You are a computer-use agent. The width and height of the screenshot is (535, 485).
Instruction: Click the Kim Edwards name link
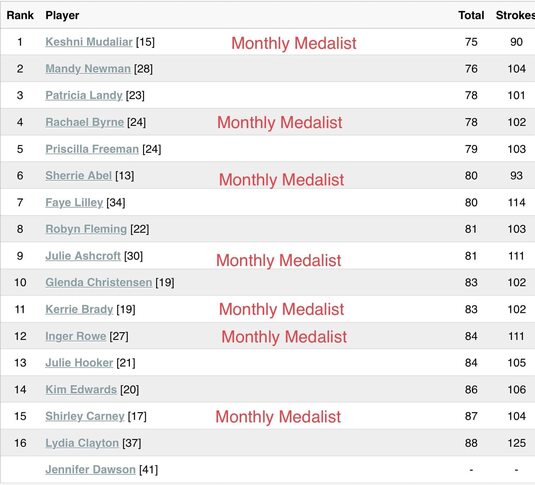point(81,389)
